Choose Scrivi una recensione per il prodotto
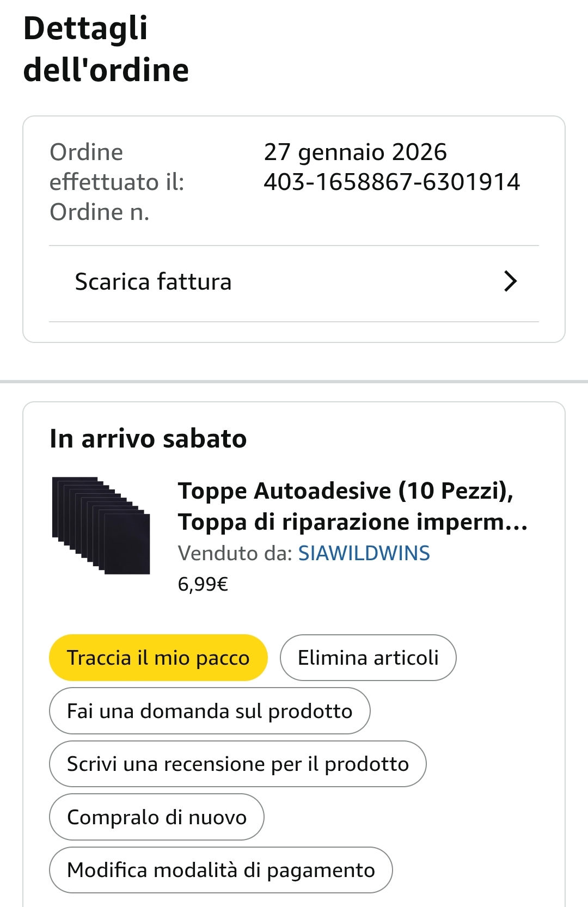This screenshot has width=588, height=907. tap(237, 764)
